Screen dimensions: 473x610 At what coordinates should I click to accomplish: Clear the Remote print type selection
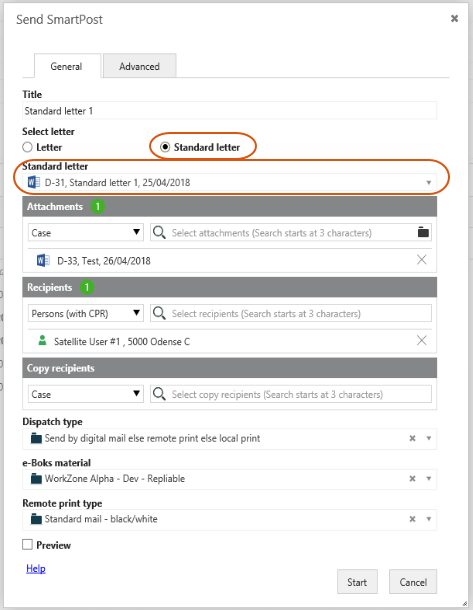click(412, 519)
